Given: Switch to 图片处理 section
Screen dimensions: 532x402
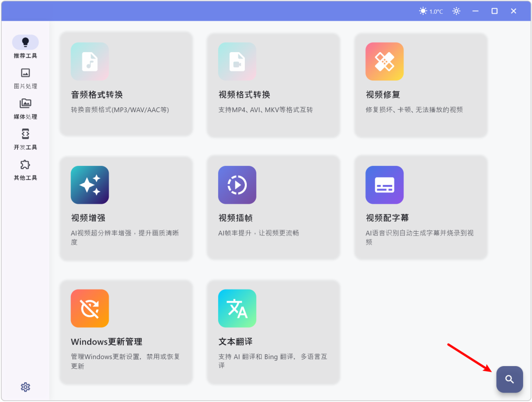Looking at the screenshot, I should (x=26, y=78).
